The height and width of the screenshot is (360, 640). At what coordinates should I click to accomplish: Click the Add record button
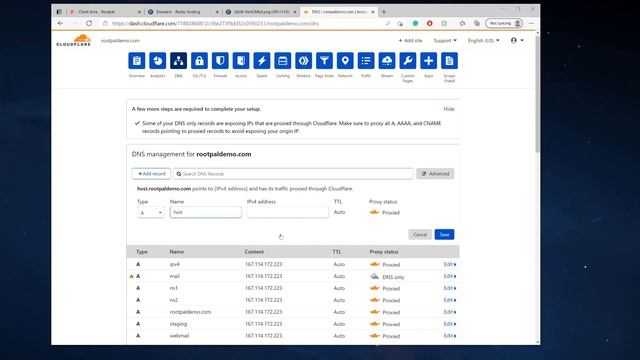[x=151, y=174]
